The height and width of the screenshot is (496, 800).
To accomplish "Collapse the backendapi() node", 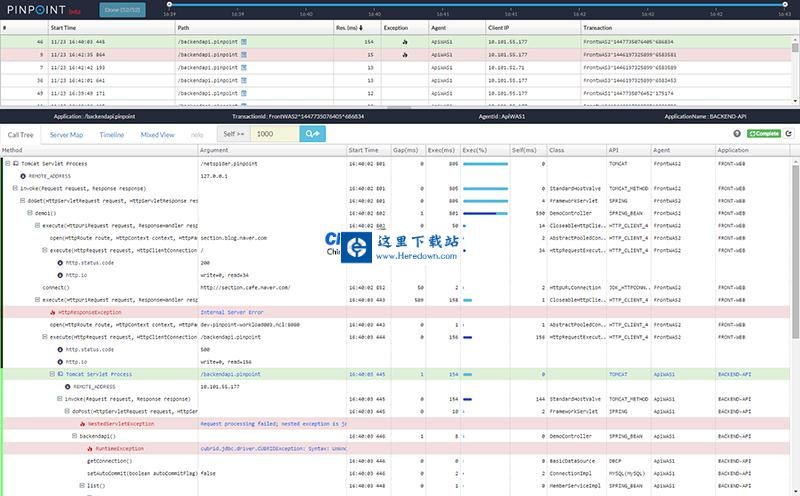I will (x=74, y=436).
